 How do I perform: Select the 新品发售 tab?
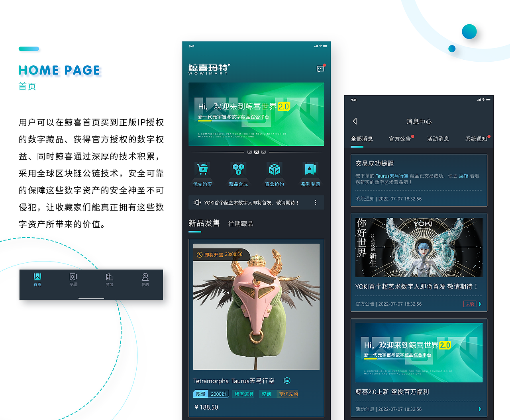(x=204, y=223)
